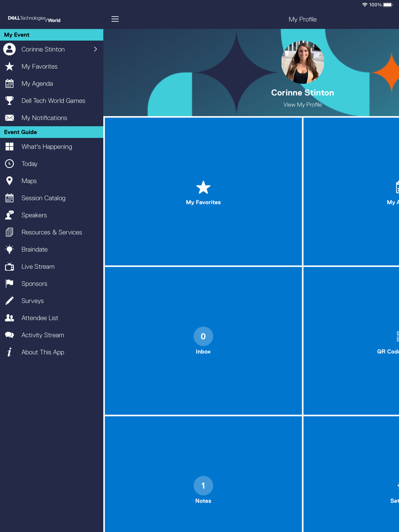This screenshot has height=532, width=399.
Task: Open My Agenda in the sidebar
Action: (51, 83)
